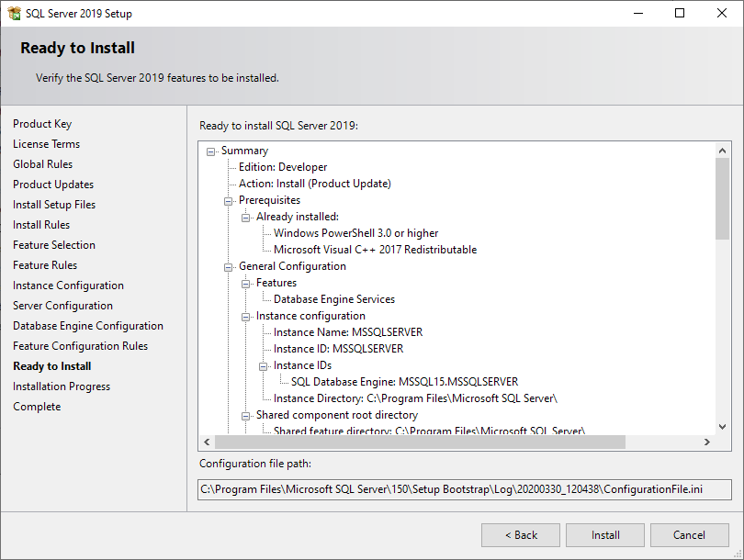Cancel the SQL Server setup
Viewport: 744px width, 560px height.
(x=689, y=535)
